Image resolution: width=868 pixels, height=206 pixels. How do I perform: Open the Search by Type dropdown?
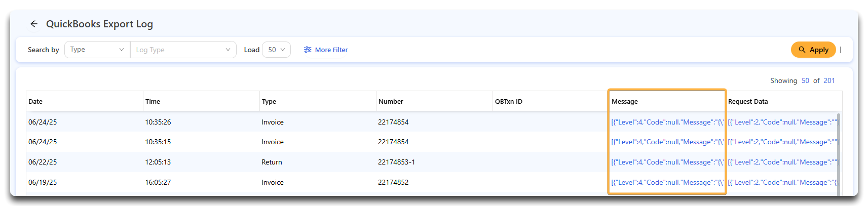point(97,50)
